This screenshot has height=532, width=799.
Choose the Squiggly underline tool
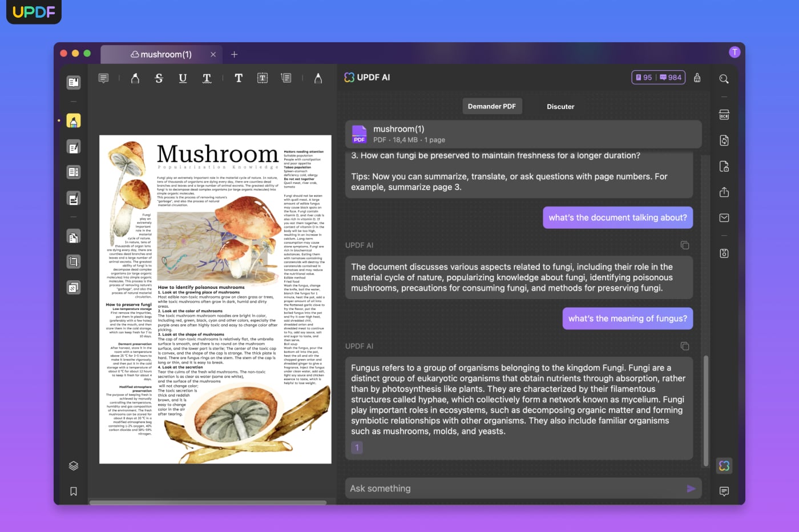click(x=207, y=78)
